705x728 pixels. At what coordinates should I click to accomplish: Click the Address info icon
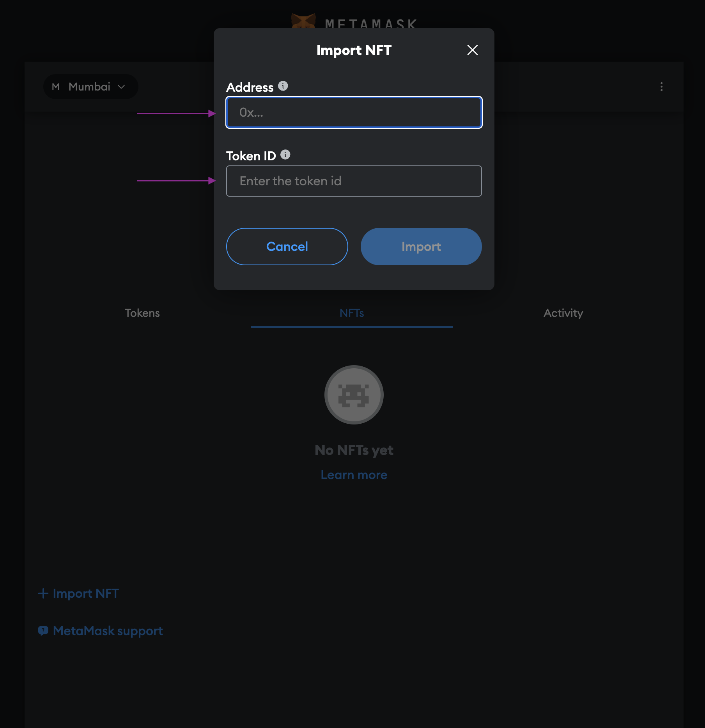[x=283, y=86]
